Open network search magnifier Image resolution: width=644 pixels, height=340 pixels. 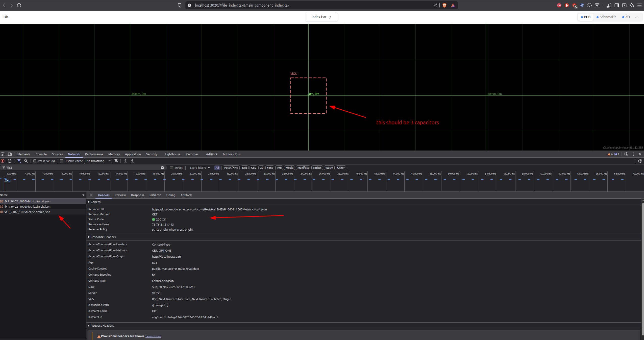26,161
